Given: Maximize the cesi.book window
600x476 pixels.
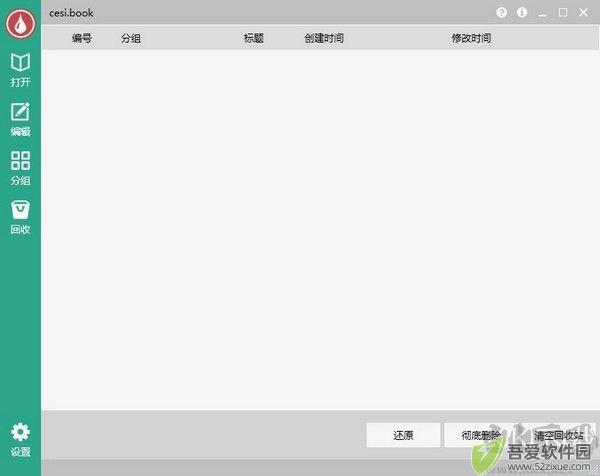Looking at the screenshot, I should [x=563, y=13].
